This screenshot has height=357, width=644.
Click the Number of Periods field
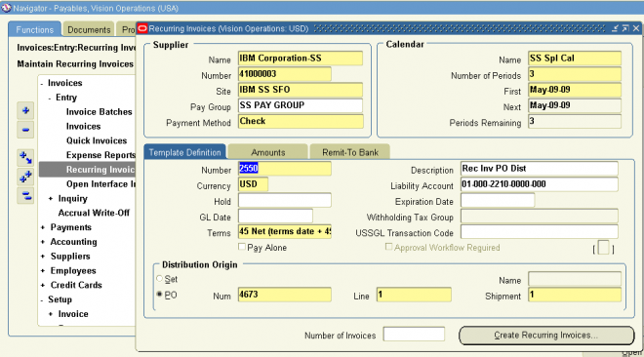tap(575, 74)
